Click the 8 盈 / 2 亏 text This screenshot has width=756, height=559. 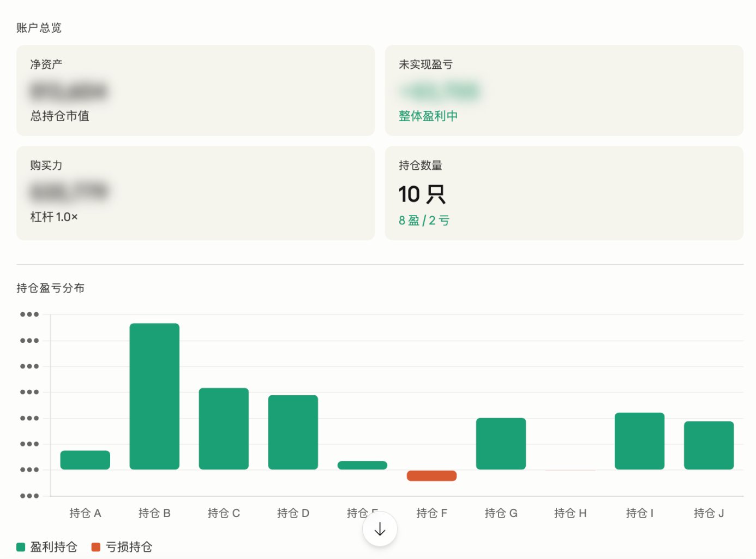[424, 221]
